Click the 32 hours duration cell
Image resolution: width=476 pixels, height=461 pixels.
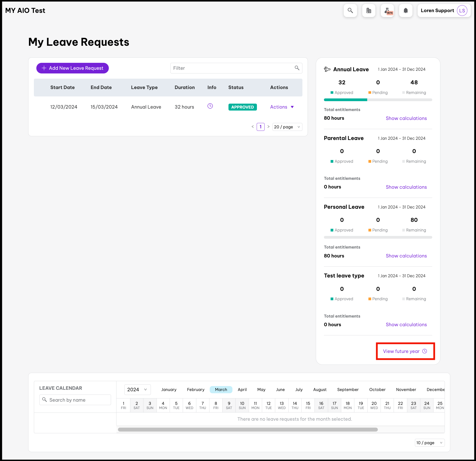[184, 107]
